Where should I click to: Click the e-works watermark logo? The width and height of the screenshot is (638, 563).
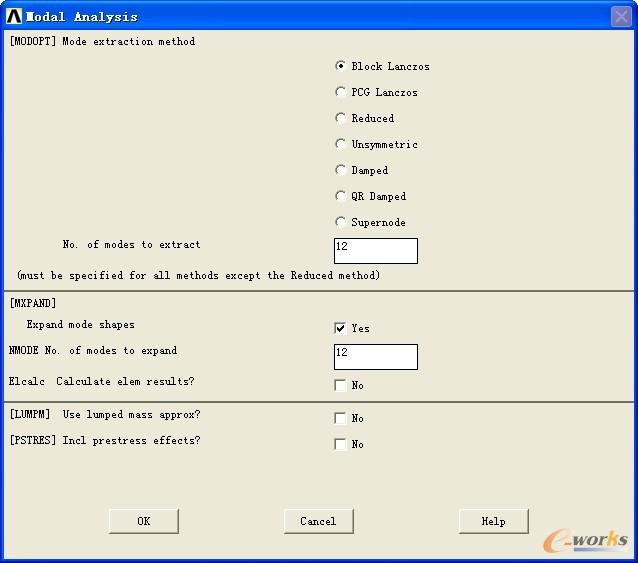point(586,539)
